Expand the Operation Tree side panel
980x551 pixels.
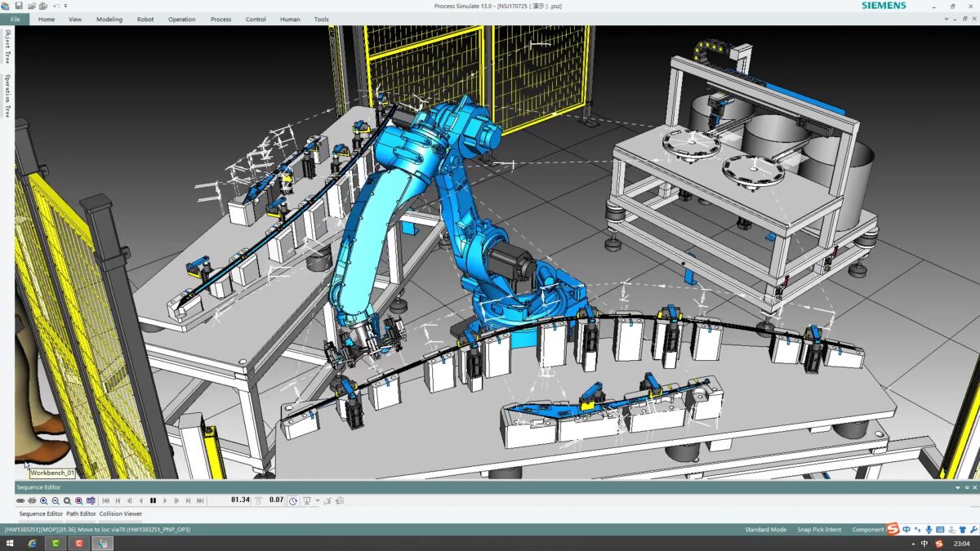(7, 96)
